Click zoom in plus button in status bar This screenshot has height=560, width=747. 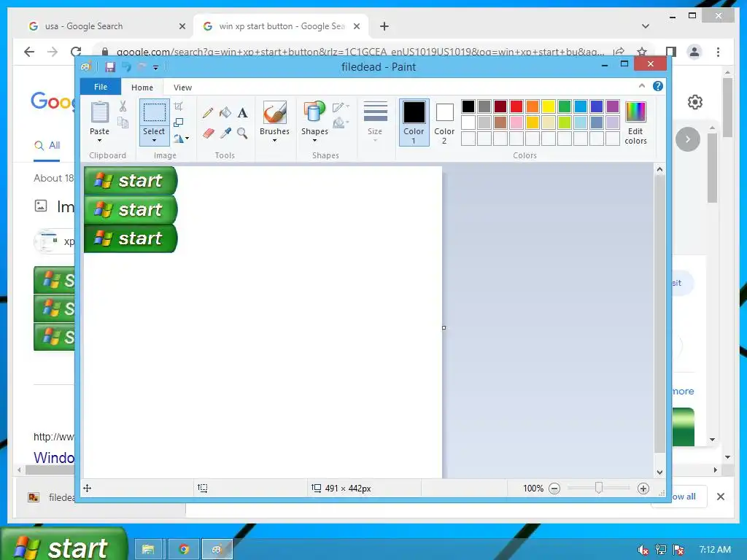tap(643, 488)
